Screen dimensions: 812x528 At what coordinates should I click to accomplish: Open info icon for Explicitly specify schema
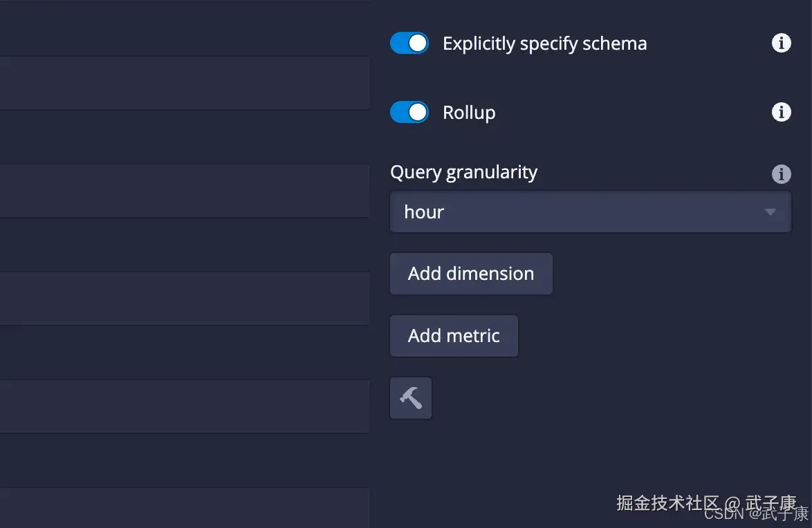781,44
